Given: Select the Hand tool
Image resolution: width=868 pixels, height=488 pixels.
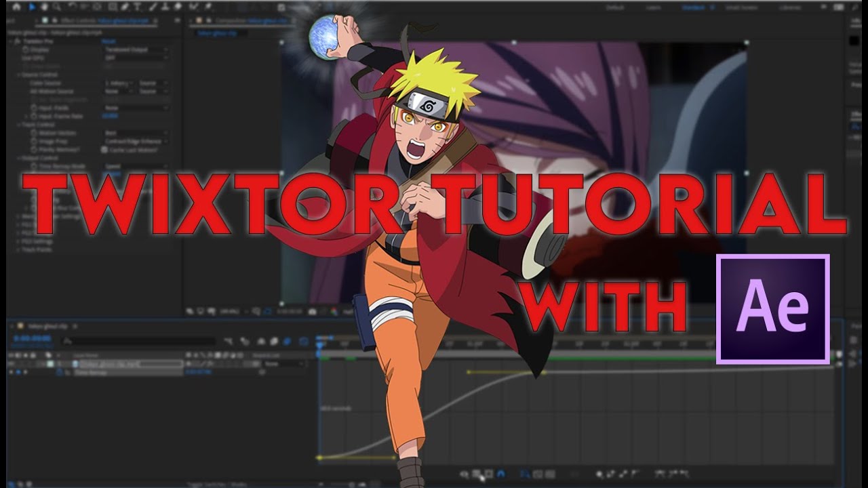Looking at the screenshot, I should pyautogui.click(x=44, y=7).
